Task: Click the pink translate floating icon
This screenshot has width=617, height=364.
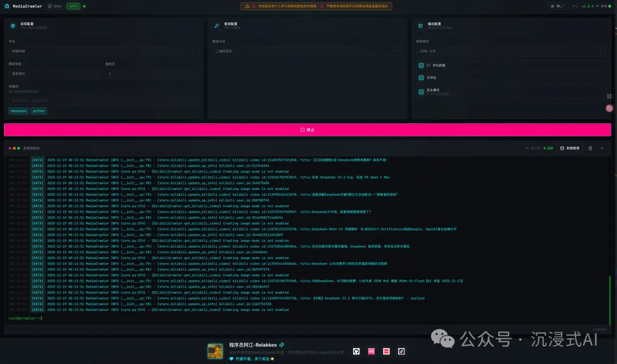Action: point(609,108)
